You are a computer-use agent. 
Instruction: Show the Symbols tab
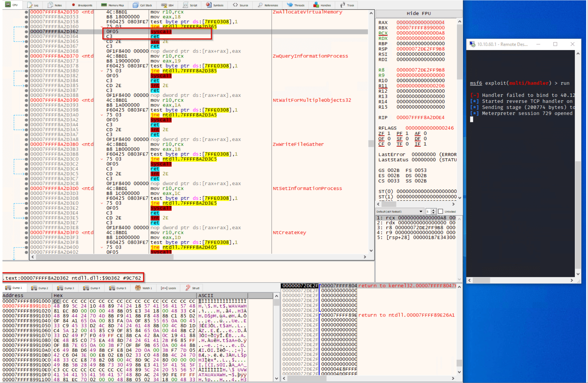215,5
